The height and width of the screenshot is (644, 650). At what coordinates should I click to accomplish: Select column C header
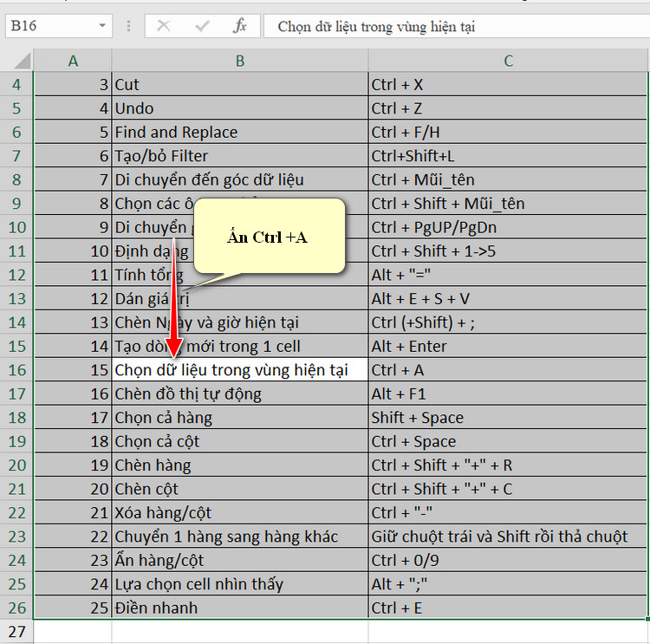tap(508, 61)
